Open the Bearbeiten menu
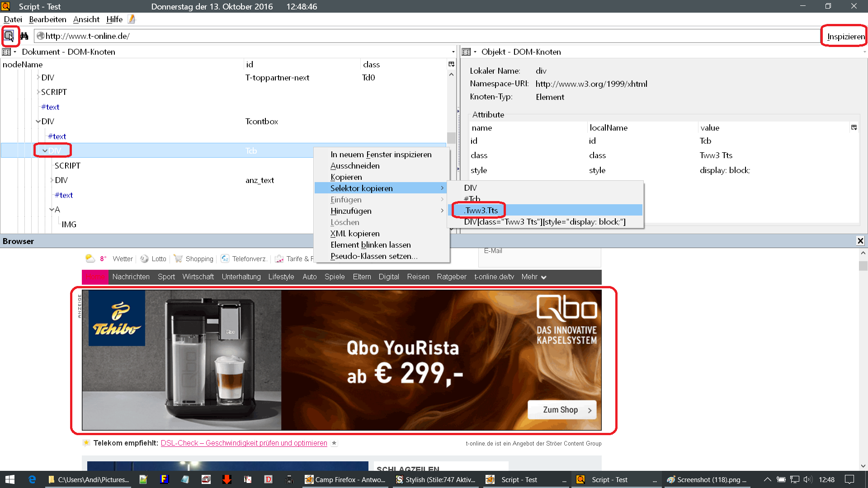 pos(47,19)
